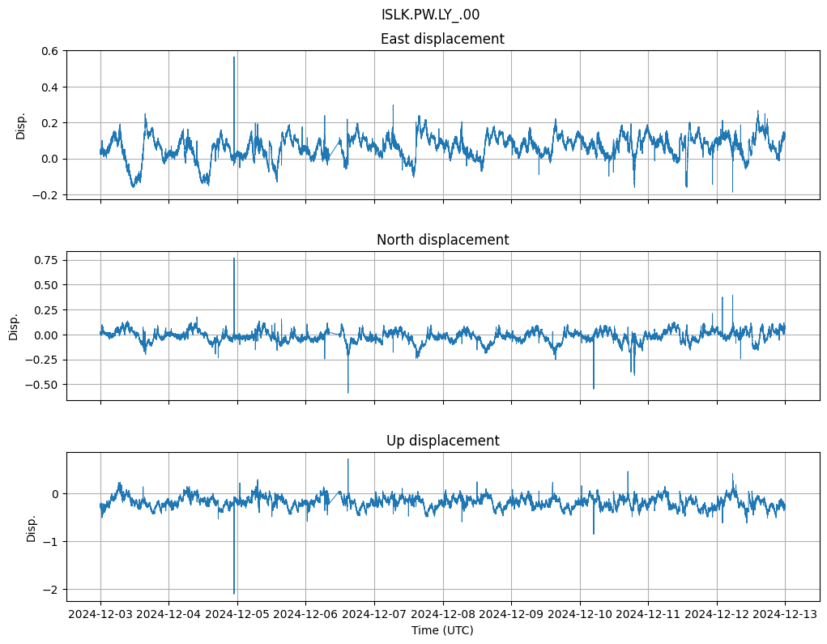The width and height of the screenshot is (827, 644).
Task: Select the 2024-12-05 date tick label
Action: (237, 615)
